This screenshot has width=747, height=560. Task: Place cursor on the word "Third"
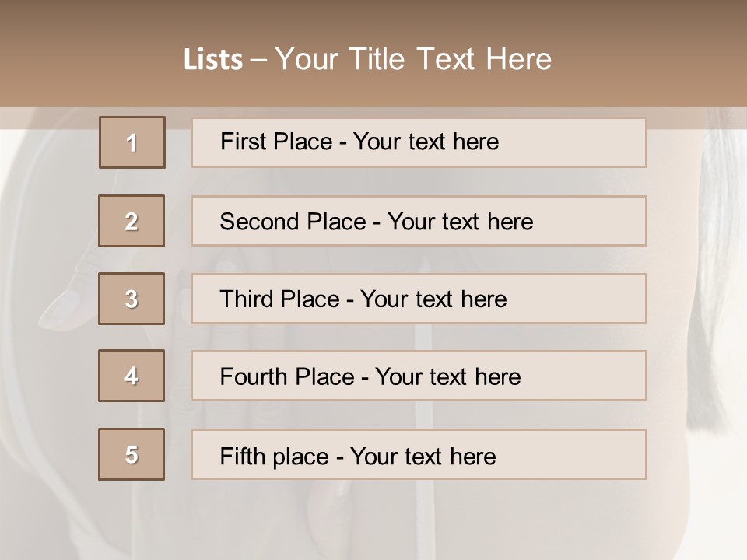245,299
